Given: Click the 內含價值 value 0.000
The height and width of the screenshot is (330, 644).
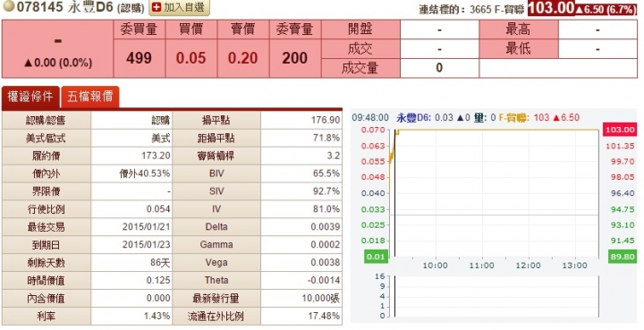Looking at the screenshot, I should (x=158, y=299).
